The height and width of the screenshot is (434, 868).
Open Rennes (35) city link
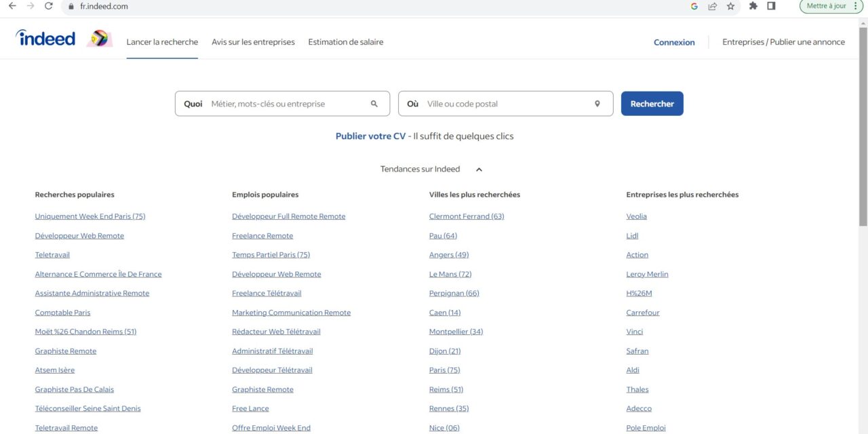pyautogui.click(x=449, y=409)
